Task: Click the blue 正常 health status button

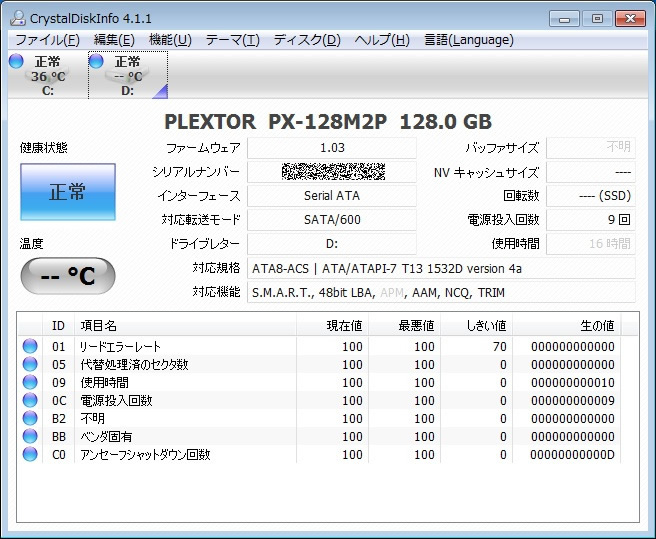Action: (68, 192)
